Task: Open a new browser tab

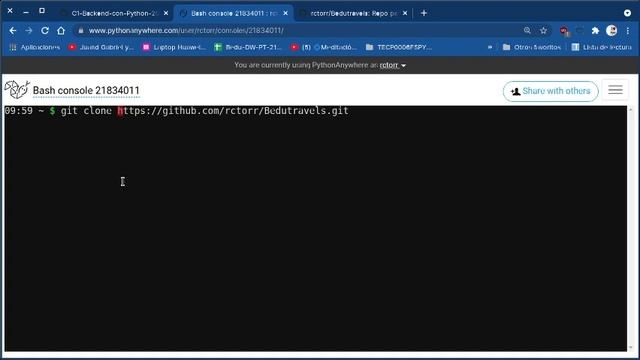Action: [x=424, y=13]
